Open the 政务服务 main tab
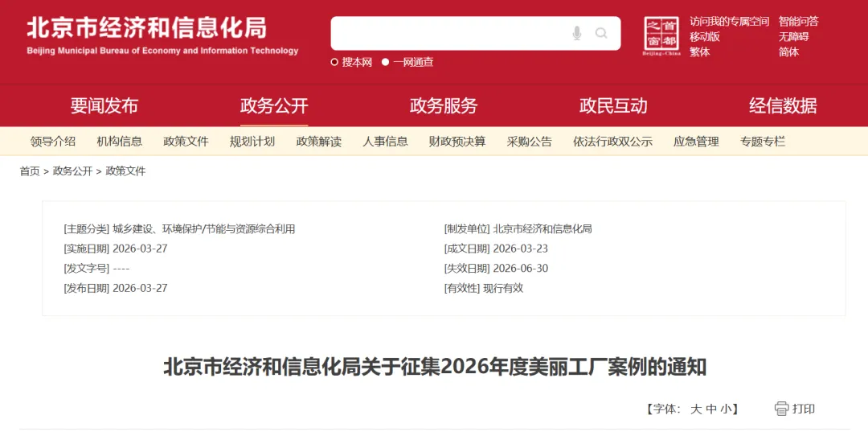Image resolution: width=868 pixels, height=440 pixels. tap(444, 105)
